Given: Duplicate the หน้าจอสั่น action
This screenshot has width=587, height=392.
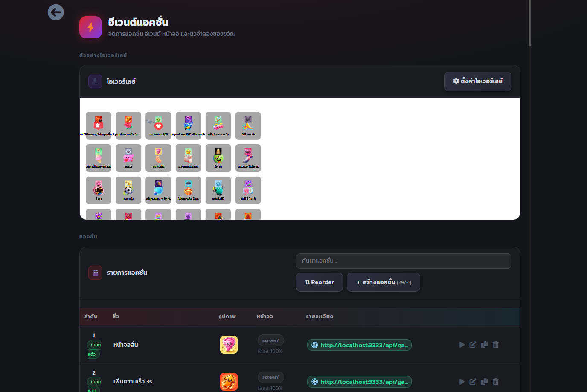Looking at the screenshot, I should pyautogui.click(x=484, y=345).
